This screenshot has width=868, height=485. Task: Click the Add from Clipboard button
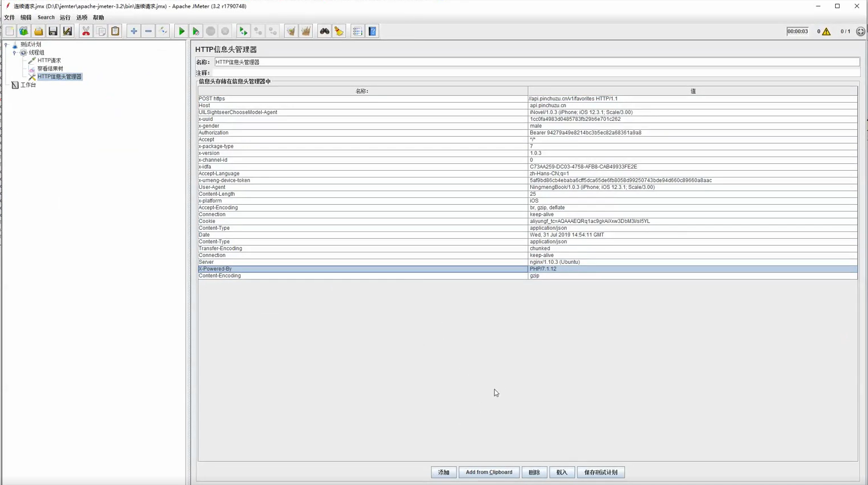click(489, 472)
